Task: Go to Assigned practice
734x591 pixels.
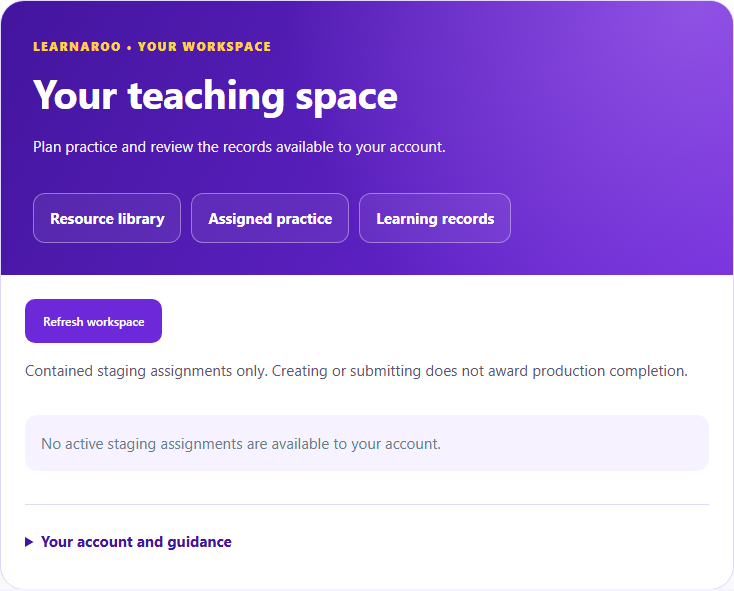Action: (270, 218)
